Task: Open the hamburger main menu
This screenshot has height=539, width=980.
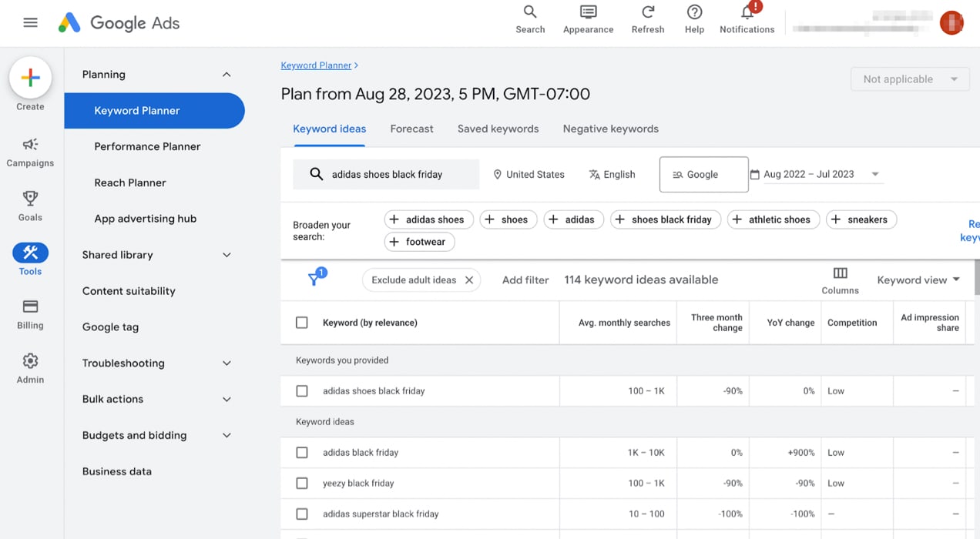Action: 30,22
